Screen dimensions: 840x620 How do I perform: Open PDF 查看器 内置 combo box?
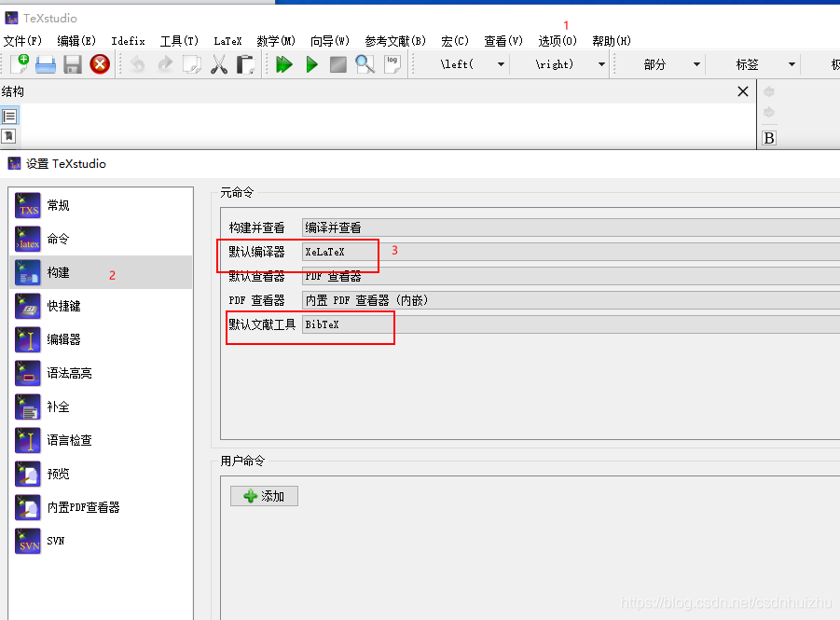click(571, 300)
